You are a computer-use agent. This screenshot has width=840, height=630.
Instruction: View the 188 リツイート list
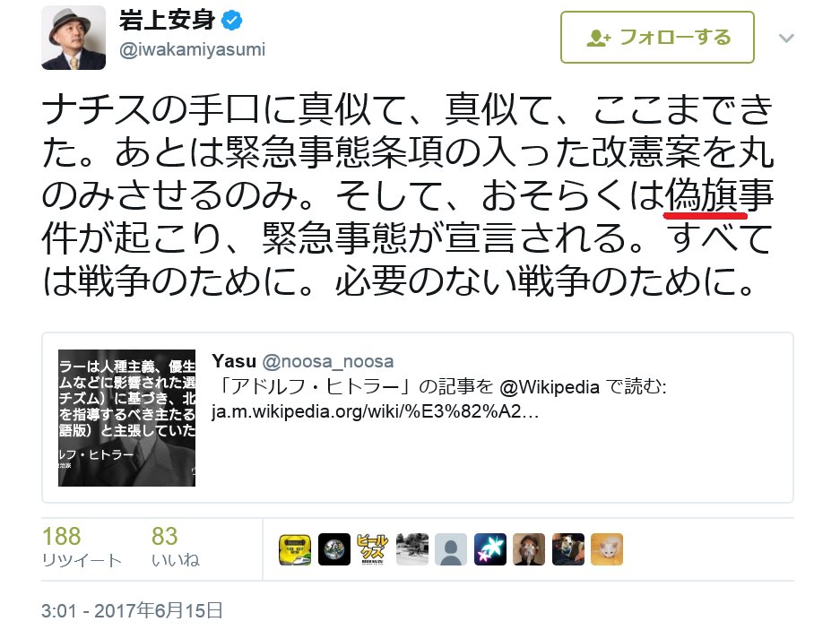pyautogui.click(x=82, y=547)
